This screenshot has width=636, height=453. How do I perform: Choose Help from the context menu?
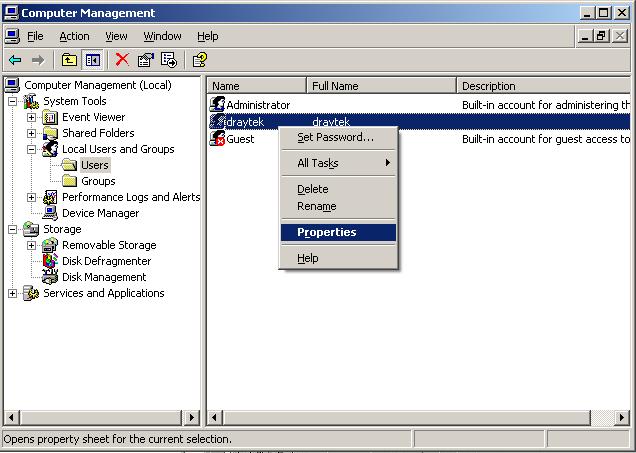[x=338, y=258]
